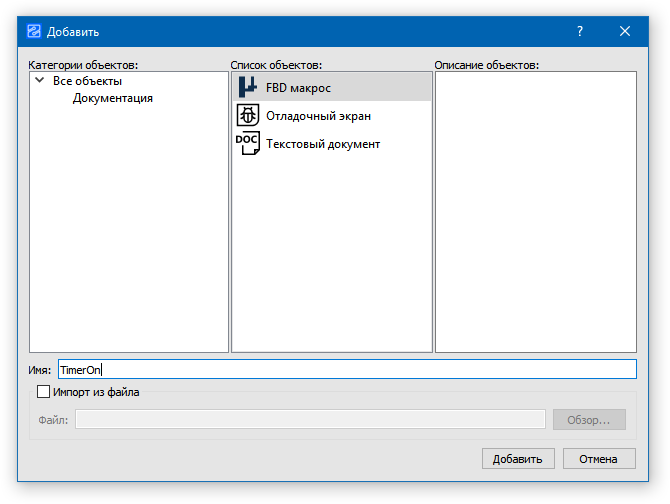This screenshot has height=504, width=670.
Task: Click the Импорт из файла label text
Action: pos(96,392)
